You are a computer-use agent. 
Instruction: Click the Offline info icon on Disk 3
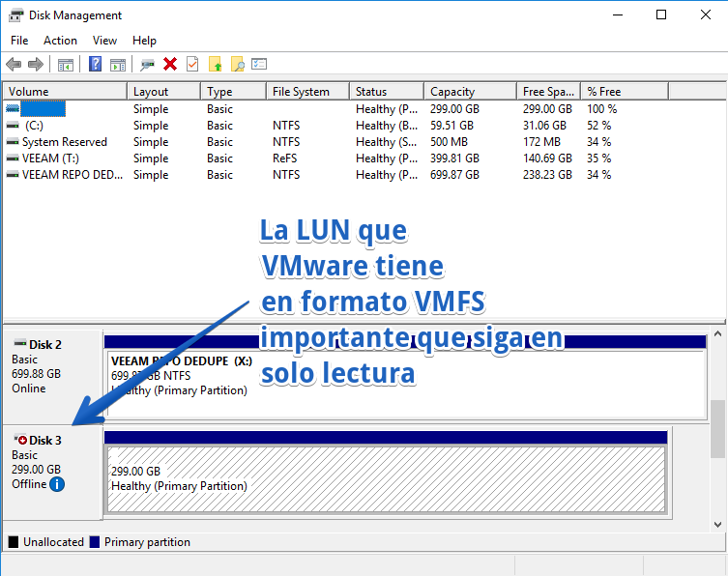57,484
